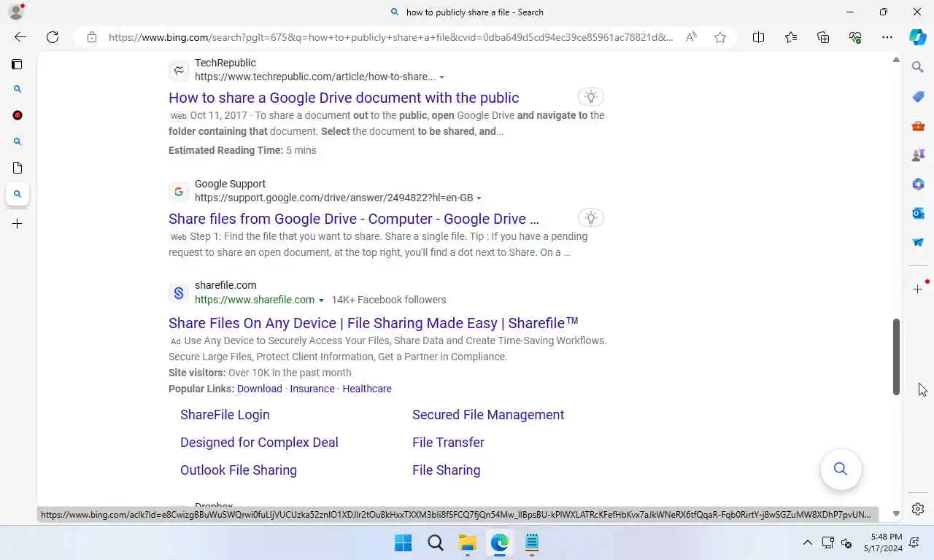This screenshot has height=560, width=934.
Task: Open the tab actions menu icon
Action: click(17, 64)
